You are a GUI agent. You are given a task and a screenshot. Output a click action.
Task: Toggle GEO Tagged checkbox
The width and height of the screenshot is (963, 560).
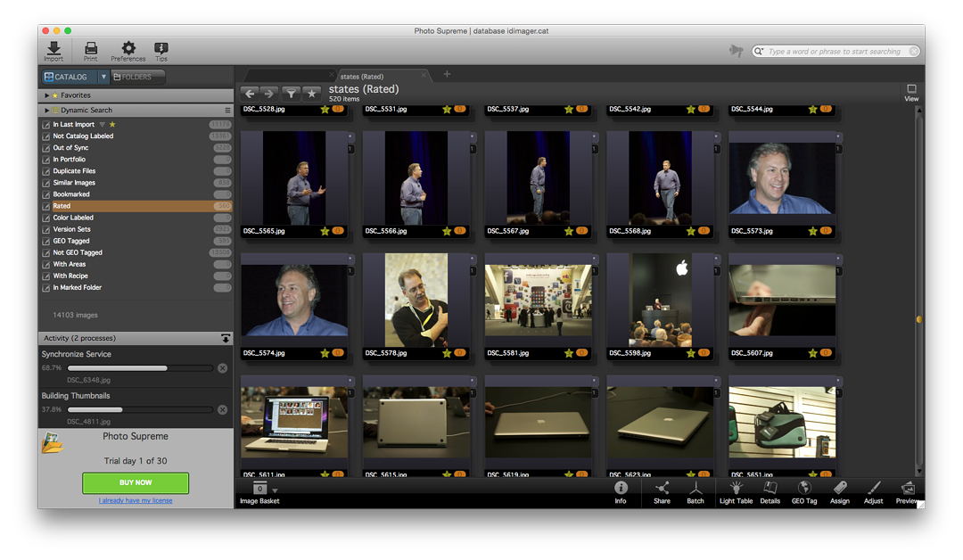pos(46,242)
